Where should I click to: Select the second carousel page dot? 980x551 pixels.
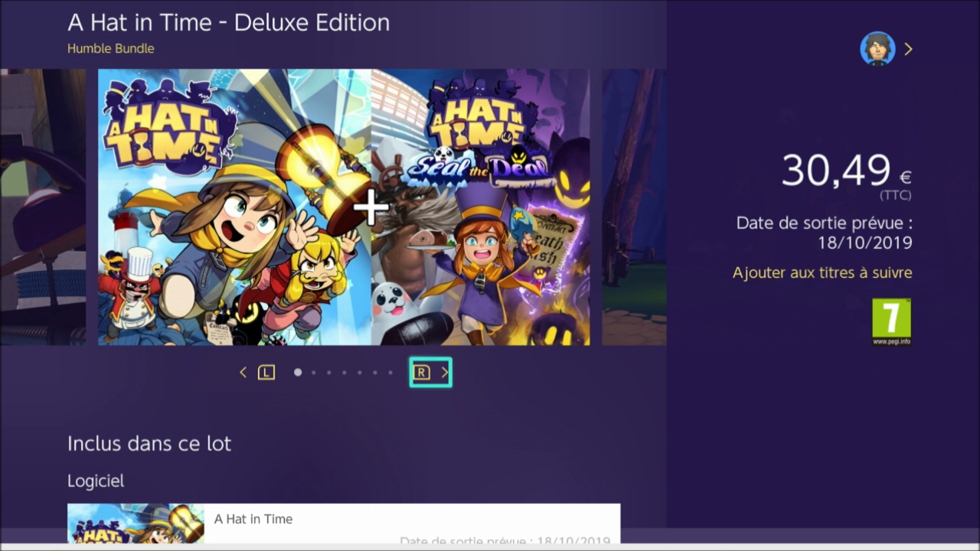[x=313, y=373]
